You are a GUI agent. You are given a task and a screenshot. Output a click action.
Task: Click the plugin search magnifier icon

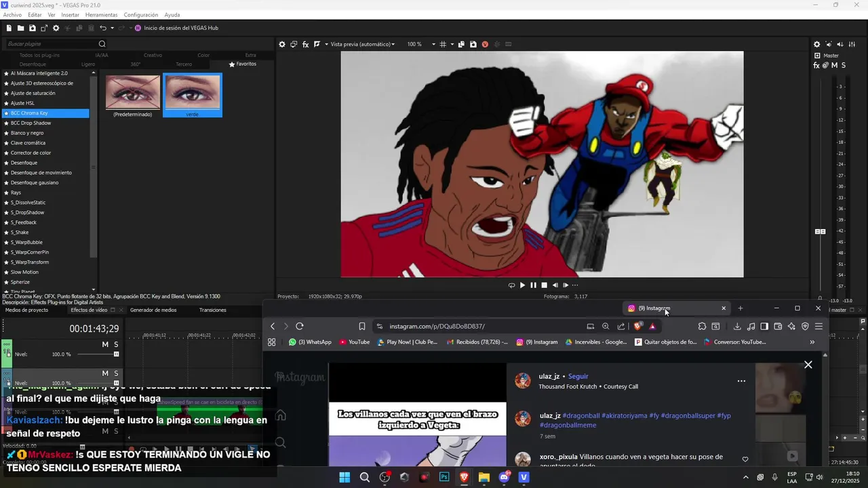coord(102,44)
